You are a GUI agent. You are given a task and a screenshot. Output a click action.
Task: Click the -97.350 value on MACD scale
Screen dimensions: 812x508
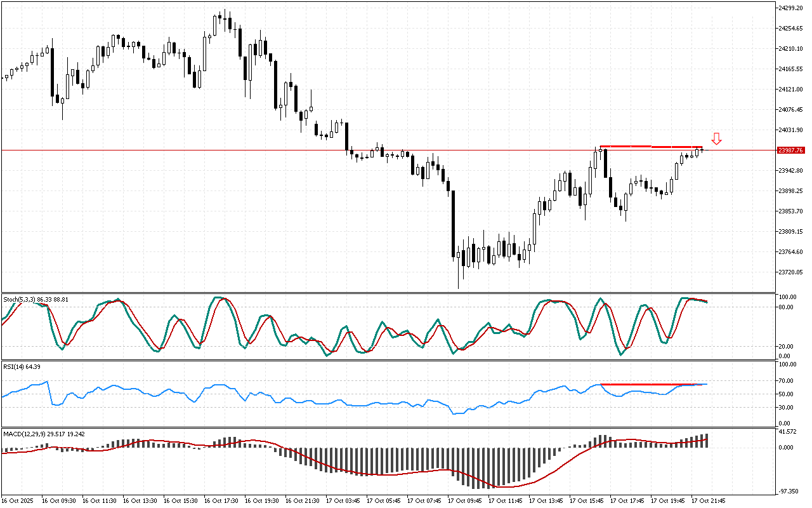pyautogui.click(x=788, y=491)
